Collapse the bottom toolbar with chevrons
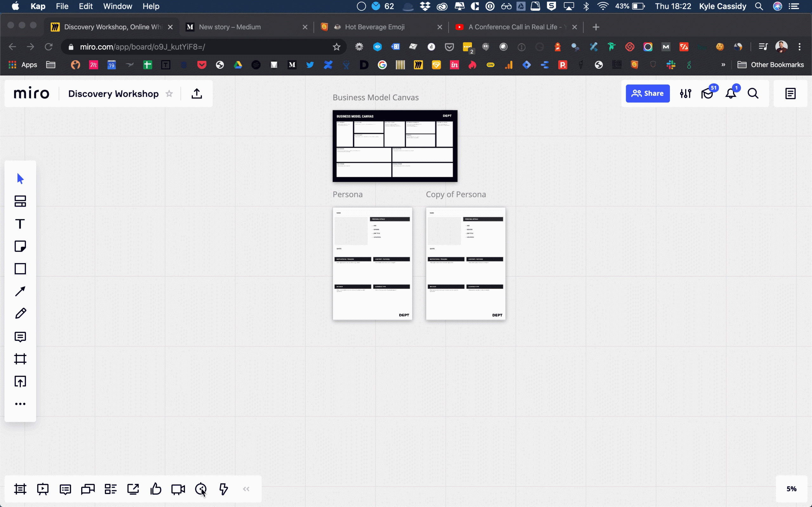812x507 pixels. coord(246,489)
